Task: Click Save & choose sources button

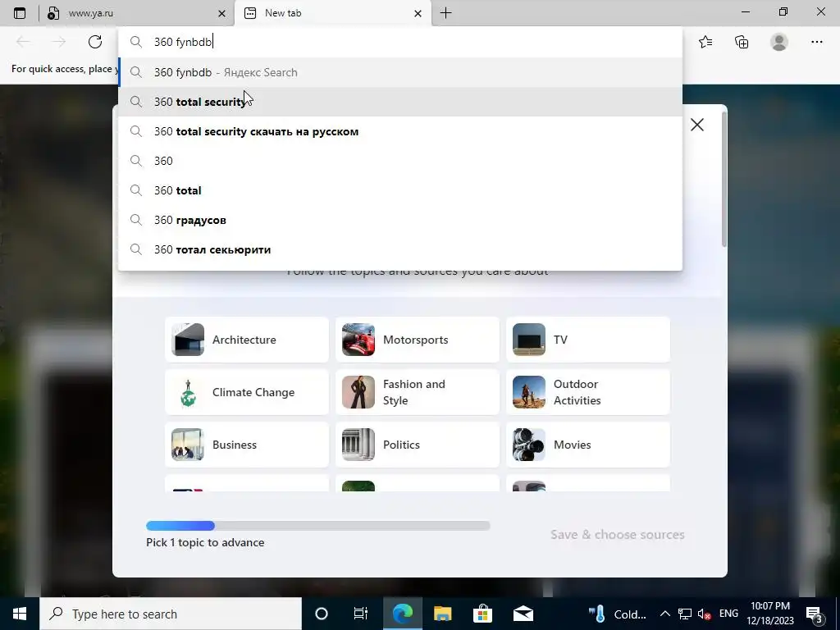Action: (x=617, y=535)
